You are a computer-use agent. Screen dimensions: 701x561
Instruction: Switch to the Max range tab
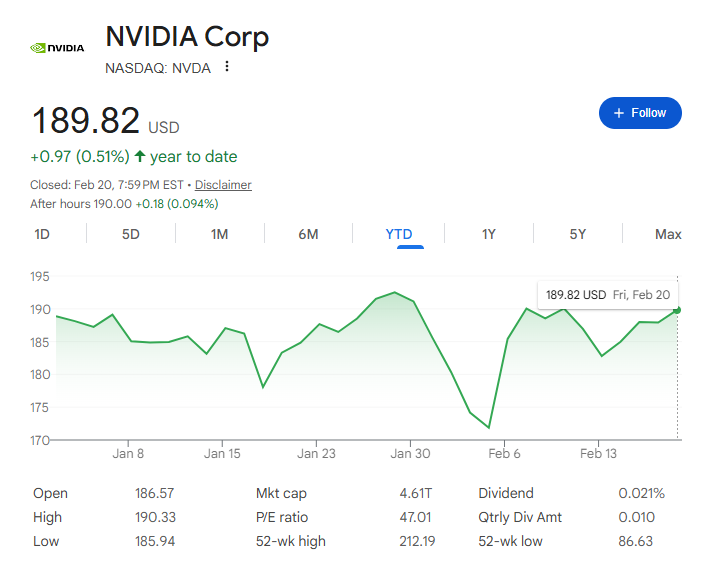[668, 234]
